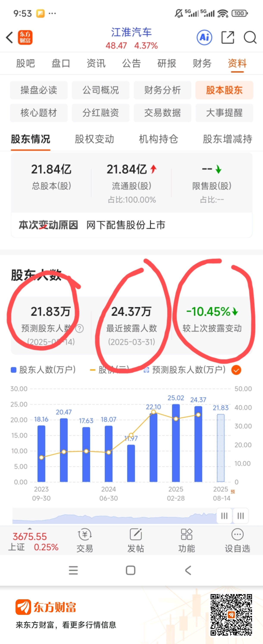Open search with magnifier icon
The width and height of the screenshot is (263, 644).
tap(250, 38)
